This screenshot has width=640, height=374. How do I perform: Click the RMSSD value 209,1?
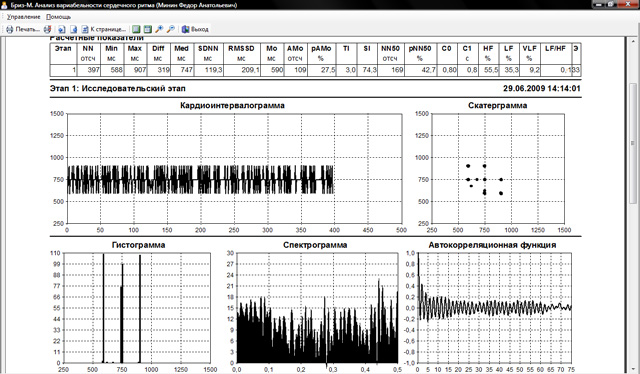(x=250, y=70)
